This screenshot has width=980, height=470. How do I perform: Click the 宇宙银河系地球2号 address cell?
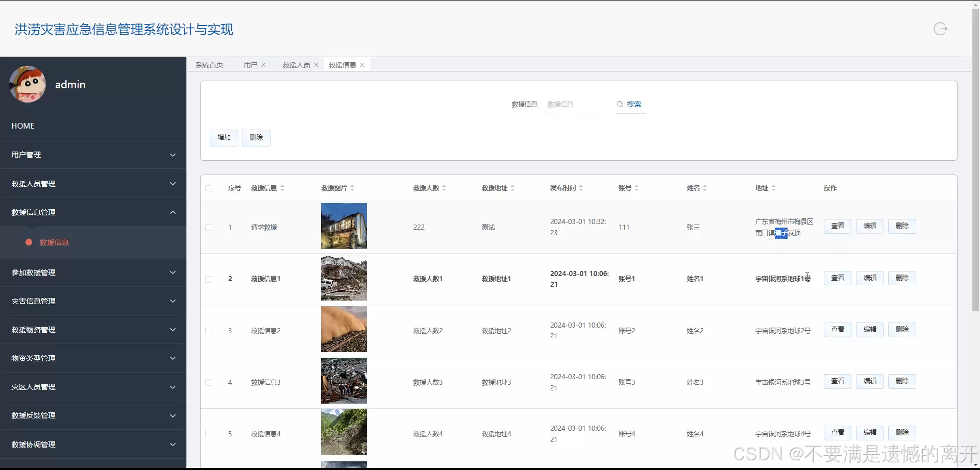[783, 331]
